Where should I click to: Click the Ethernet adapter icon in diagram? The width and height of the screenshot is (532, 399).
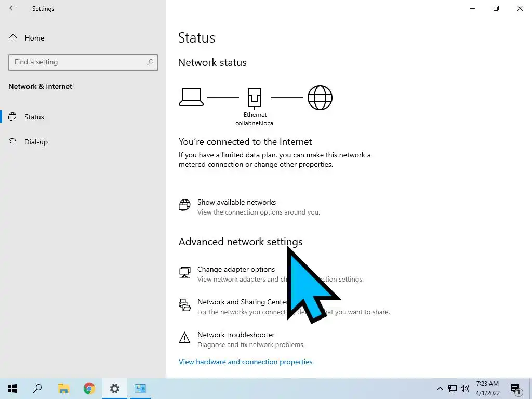click(x=255, y=98)
